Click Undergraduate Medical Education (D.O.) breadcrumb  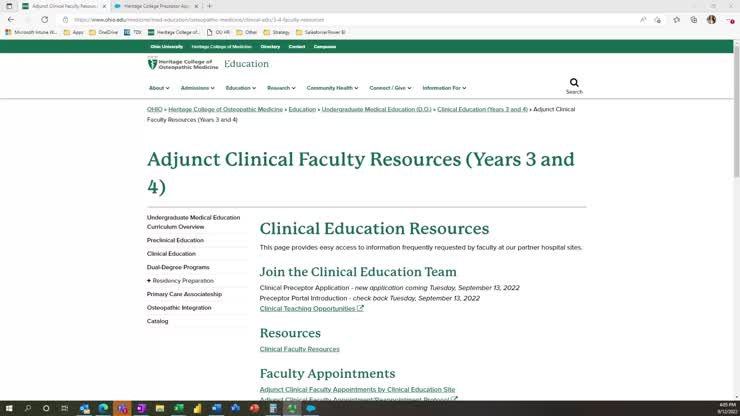[376, 109]
